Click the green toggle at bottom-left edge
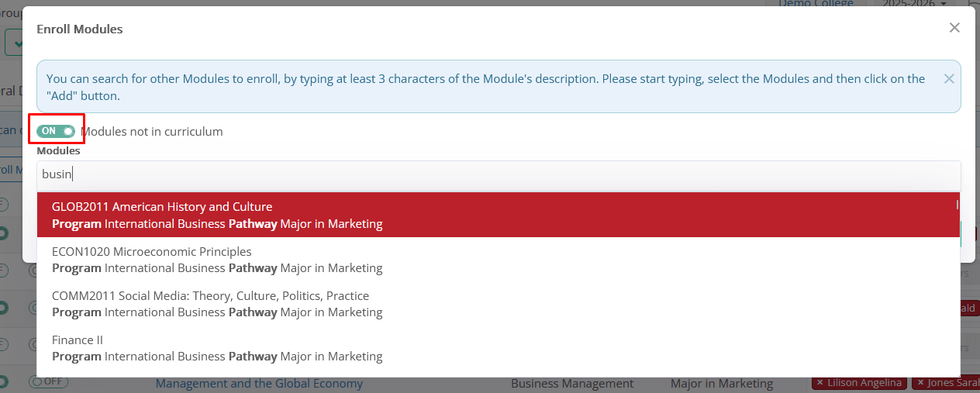980x393 pixels. pyautogui.click(x=3, y=382)
